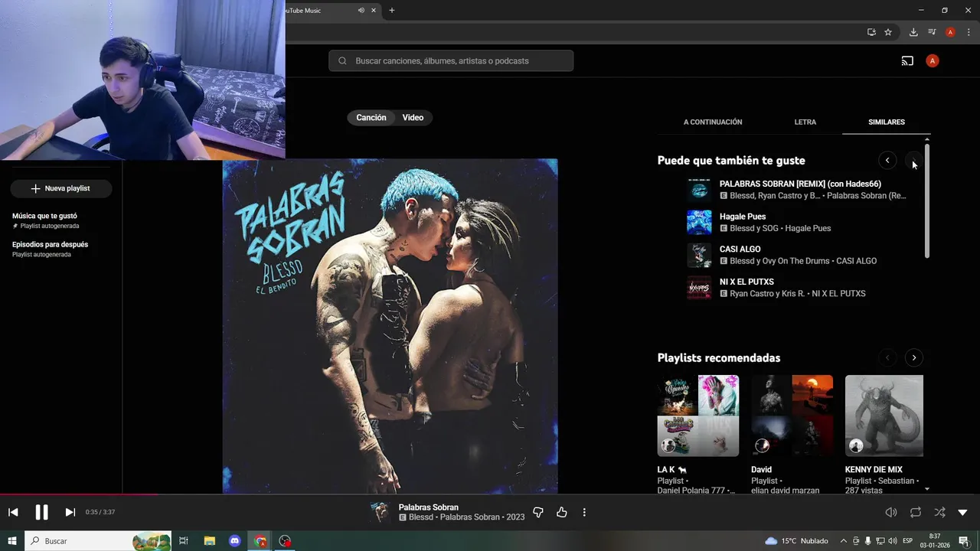Click the side panel vertical scrollbar
980x551 pixels.
926,200
